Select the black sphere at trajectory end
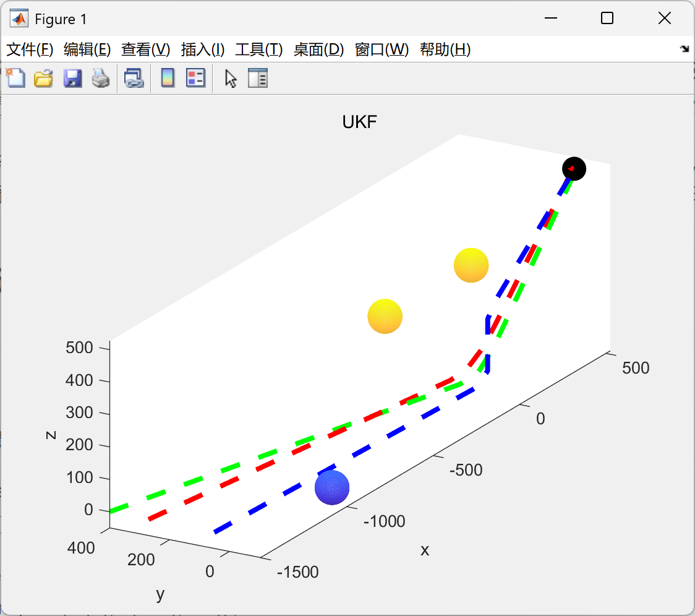Image resolution: width=695 pixels, height=616 pixels. 574,168
